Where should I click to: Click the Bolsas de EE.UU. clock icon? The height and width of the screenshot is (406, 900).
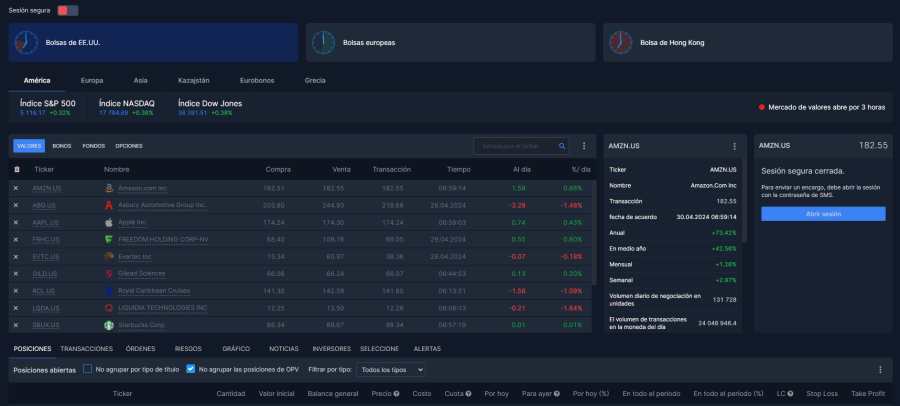(x=26, y=42)
